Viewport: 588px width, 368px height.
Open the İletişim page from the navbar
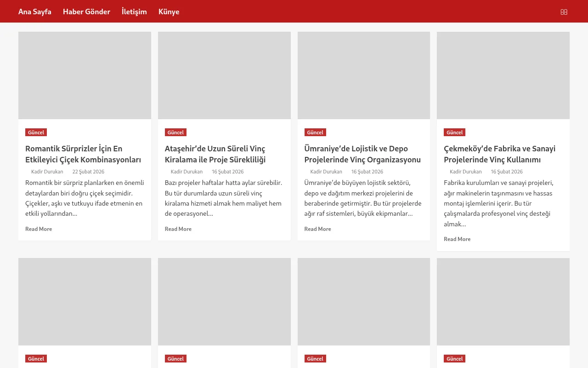(x=134, y=11)
